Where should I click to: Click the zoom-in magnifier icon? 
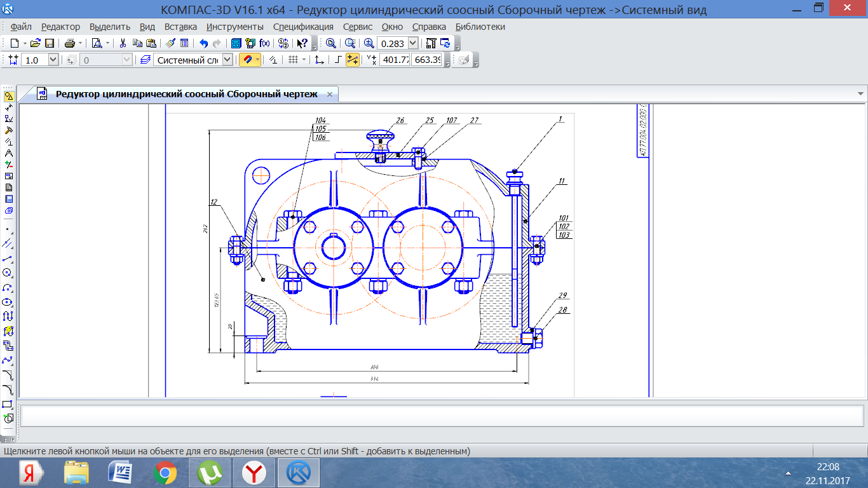coord(369,43)
